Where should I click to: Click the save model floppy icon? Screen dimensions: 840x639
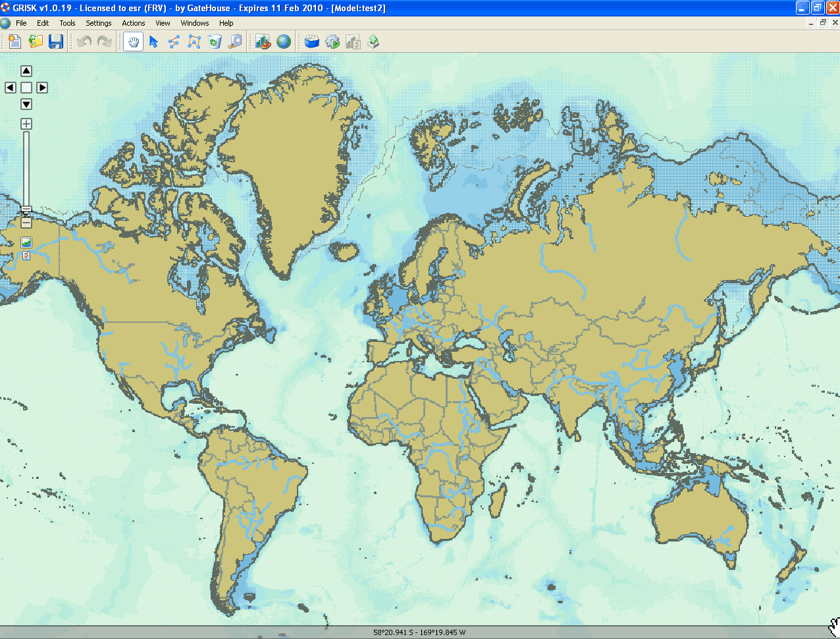click(56, 42)
